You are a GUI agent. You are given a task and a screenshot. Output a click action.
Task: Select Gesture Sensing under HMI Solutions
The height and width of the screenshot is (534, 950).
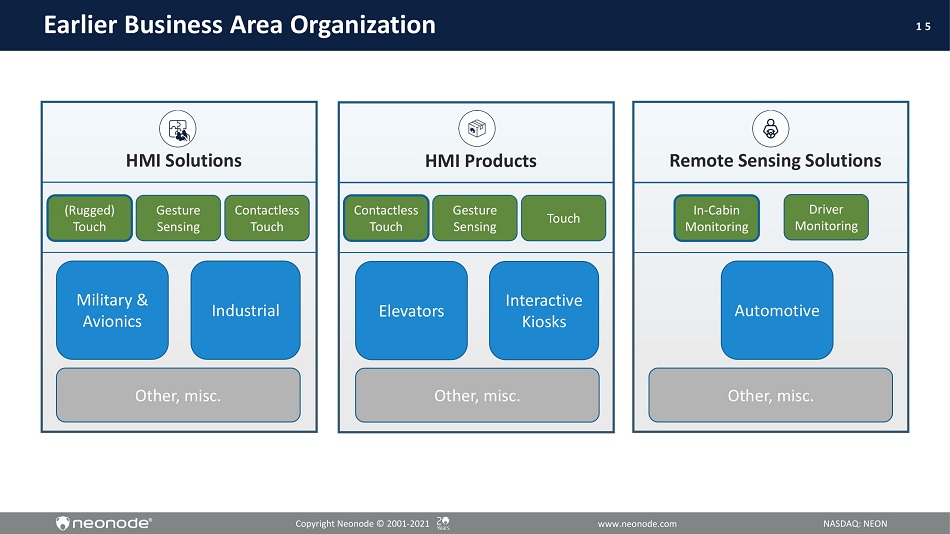coord(178,218)
